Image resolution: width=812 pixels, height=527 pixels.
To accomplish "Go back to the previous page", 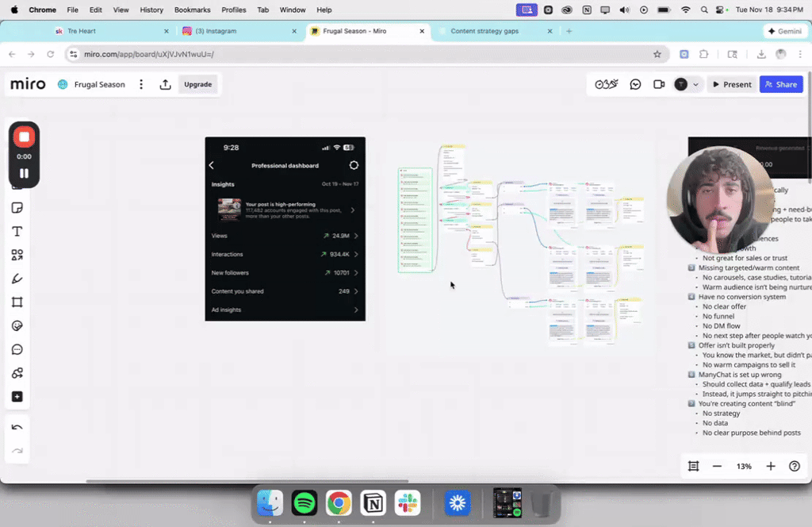I will pos(12,54).
